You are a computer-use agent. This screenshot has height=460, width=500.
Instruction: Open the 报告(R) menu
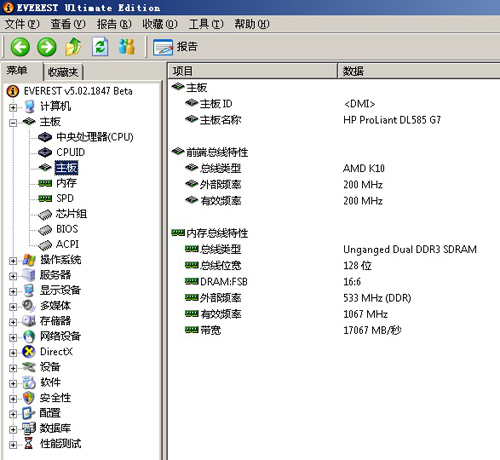(x=114, y=24)
